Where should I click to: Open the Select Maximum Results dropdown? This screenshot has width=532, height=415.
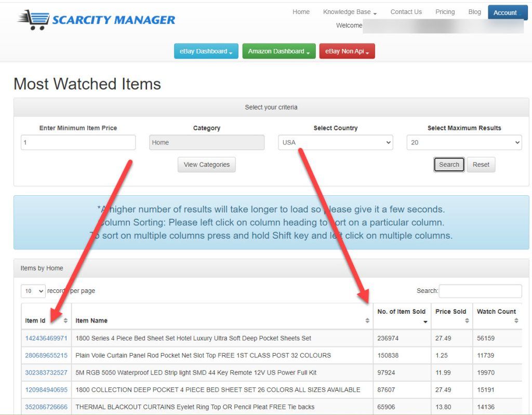click(x=464, y=142)
